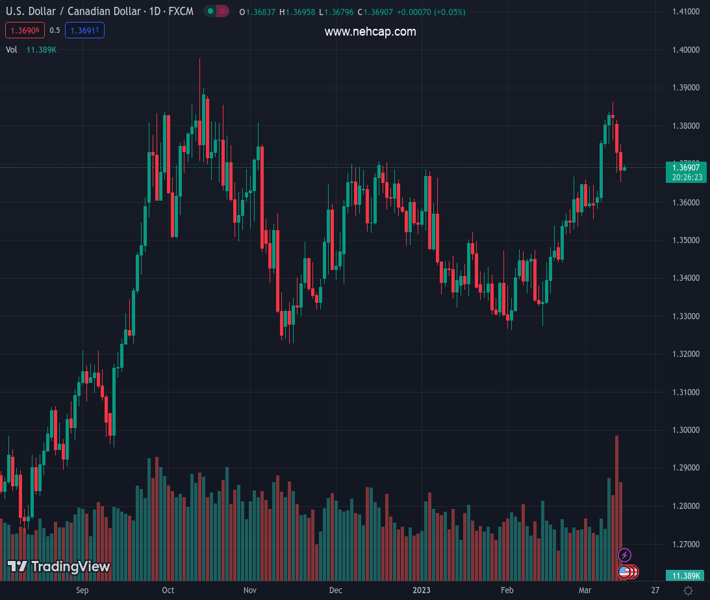Click the current price label 1.36907
Image resolution: width=710 pixels, height=600 pixels.
point(687,167)
